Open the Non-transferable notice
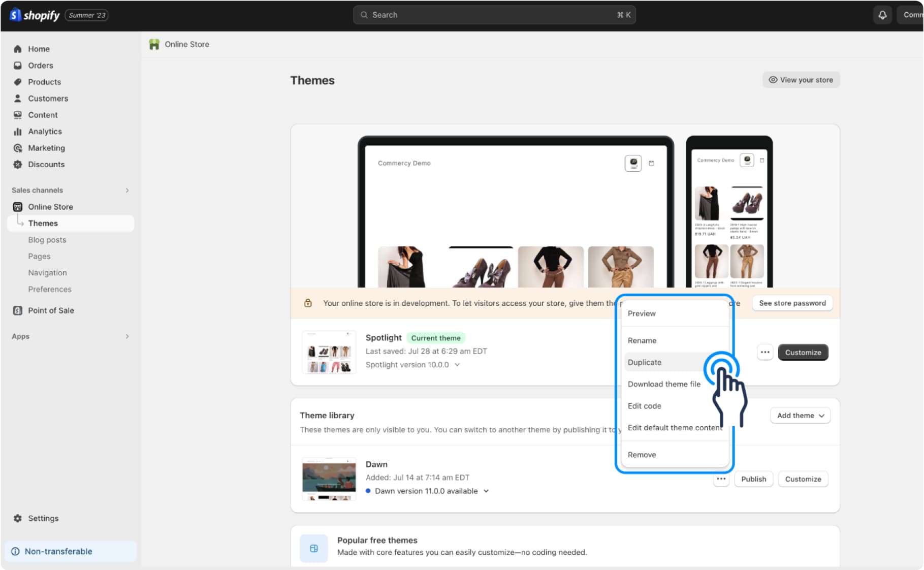The height and width of the screenshot is (570, 924). coord(71,551)
